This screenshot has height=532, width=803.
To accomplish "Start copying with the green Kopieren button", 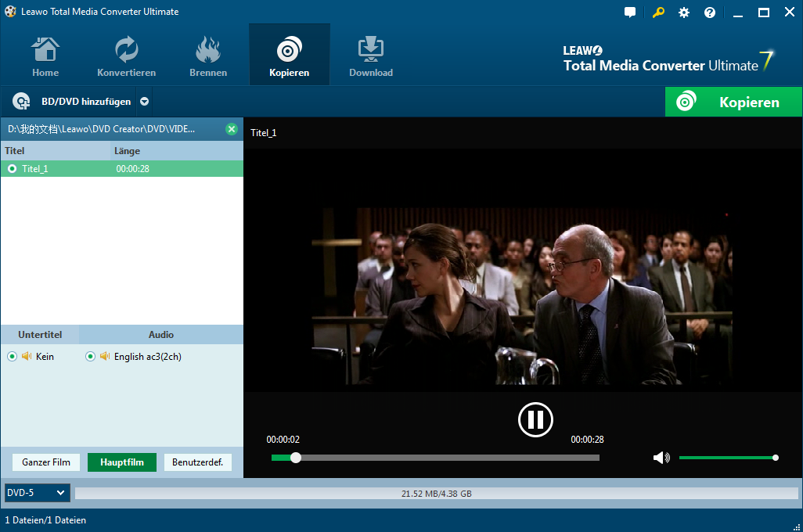I will point(733,102).
